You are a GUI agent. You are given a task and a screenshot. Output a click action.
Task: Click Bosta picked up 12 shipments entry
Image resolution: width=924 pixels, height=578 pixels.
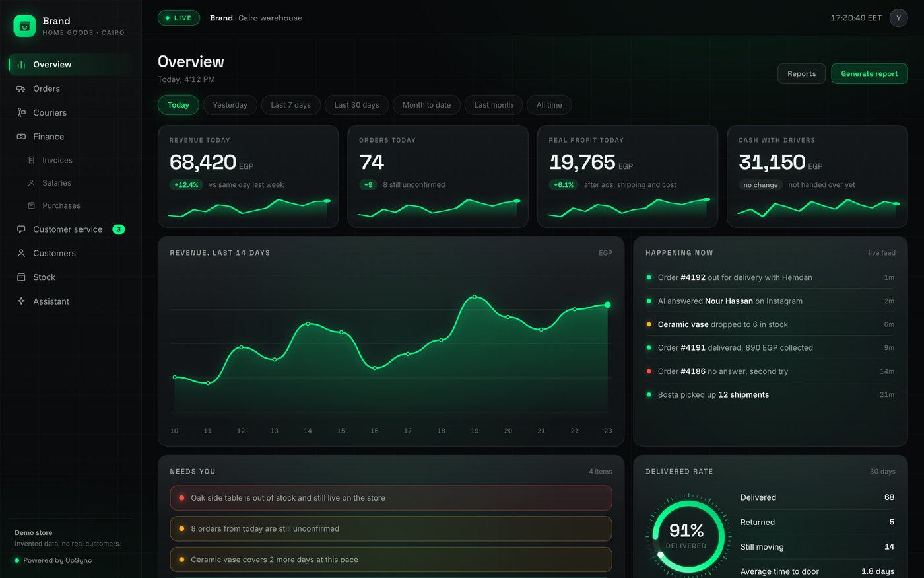coord(770,394)
